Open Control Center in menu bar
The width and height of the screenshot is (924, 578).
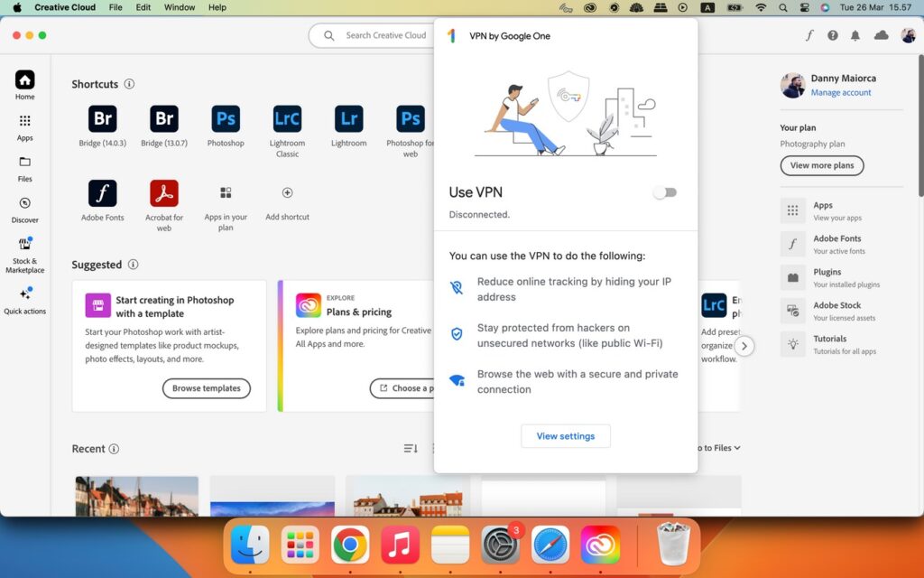coord(804,7)
